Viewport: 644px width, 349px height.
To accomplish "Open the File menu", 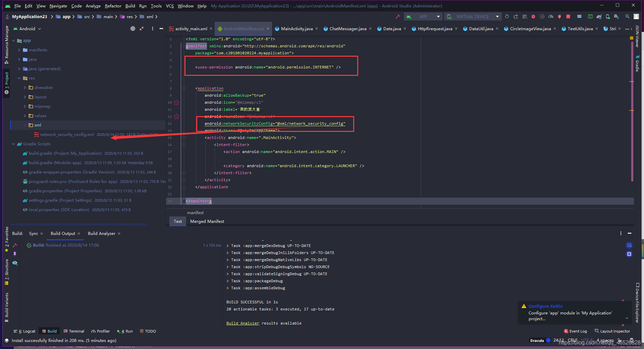I will [x=17, y=6].
